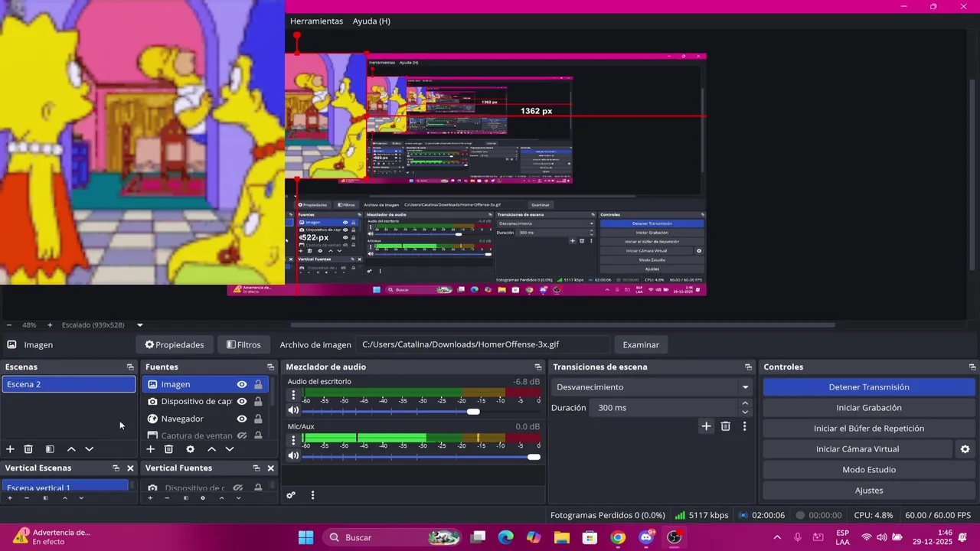Click Iniciar Cámara Virtual button
980x551 pixels.
(857, 449)
